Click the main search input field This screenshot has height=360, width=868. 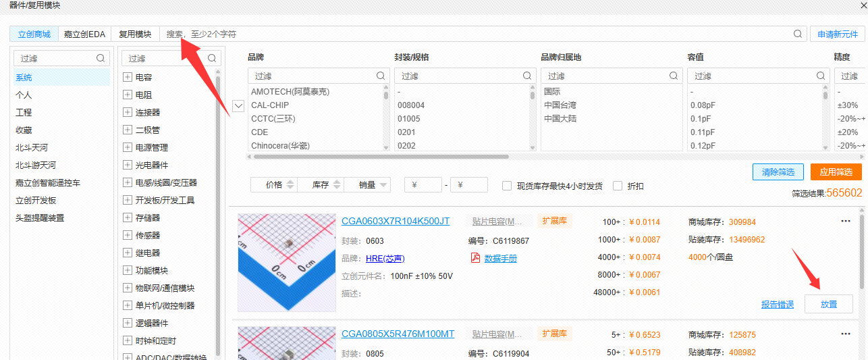pos(476,34)
